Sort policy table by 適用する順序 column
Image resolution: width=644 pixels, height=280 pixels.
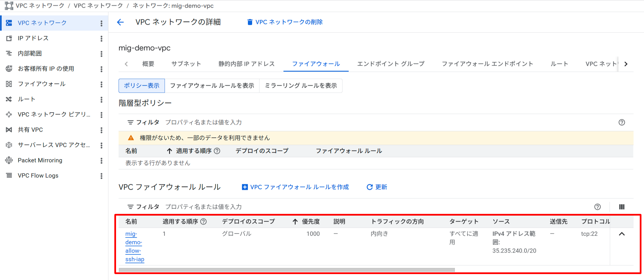click(193, 151)
